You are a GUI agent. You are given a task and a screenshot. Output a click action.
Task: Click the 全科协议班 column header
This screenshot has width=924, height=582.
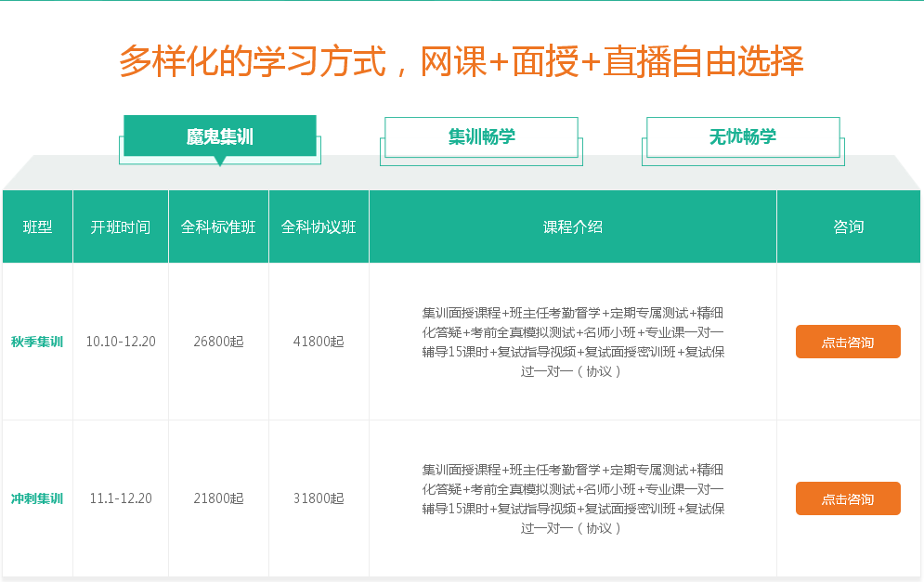(319, 225)
